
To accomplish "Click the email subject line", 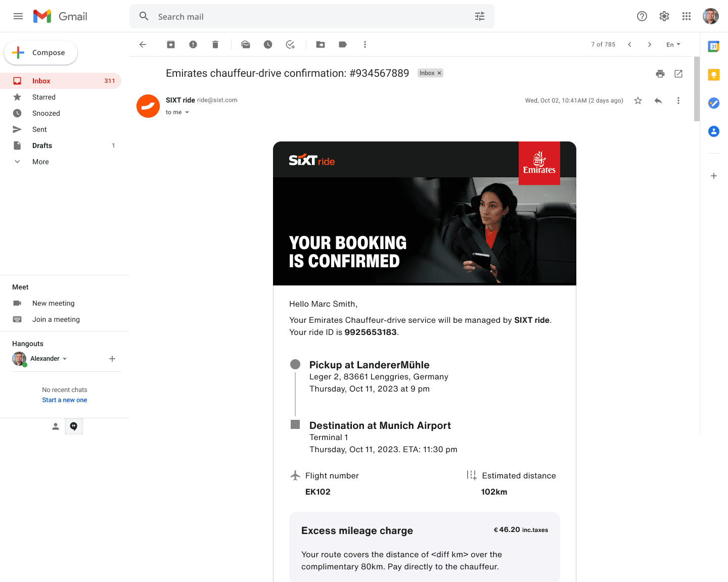I will click(287, 73).
